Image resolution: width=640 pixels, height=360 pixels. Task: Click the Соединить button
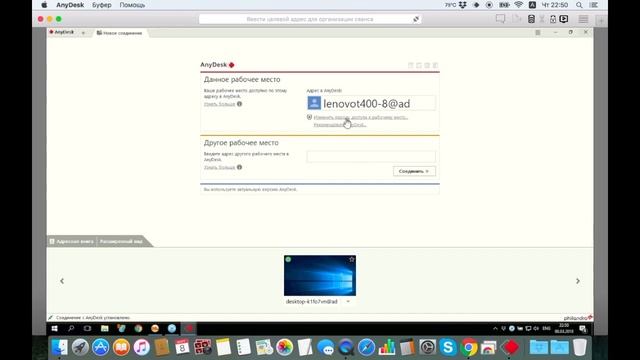click(x=414, y=171)
